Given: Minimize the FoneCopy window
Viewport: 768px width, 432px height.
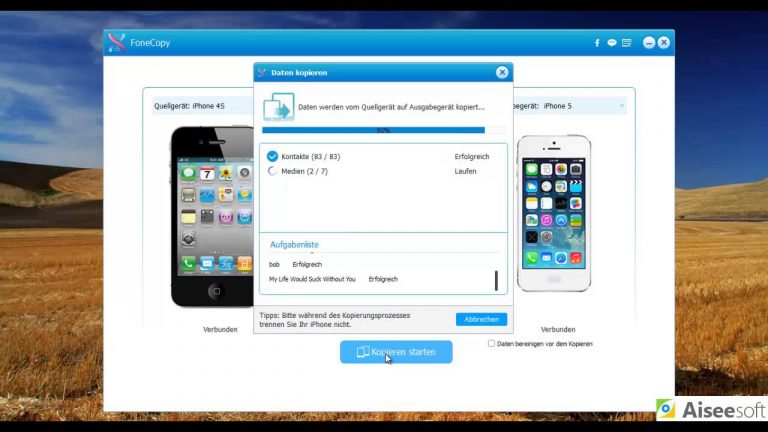Looking at the screenshot, I should [x=649, y=43].
